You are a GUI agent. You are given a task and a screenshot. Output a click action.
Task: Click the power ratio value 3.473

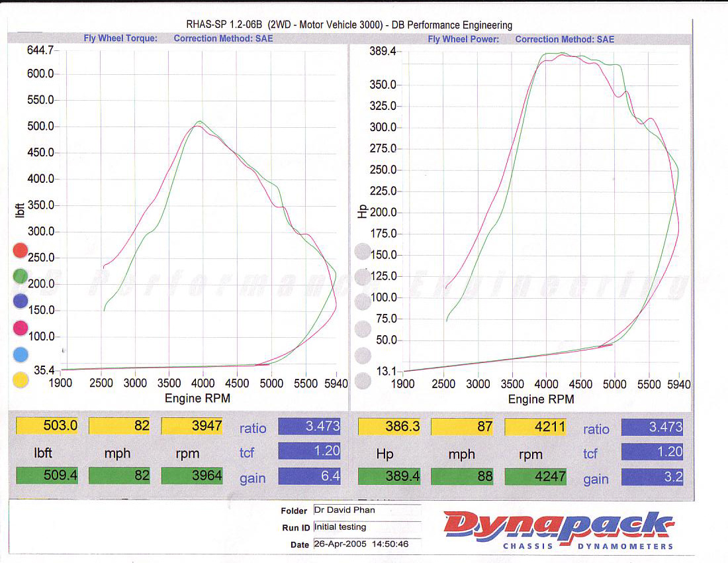652,427
